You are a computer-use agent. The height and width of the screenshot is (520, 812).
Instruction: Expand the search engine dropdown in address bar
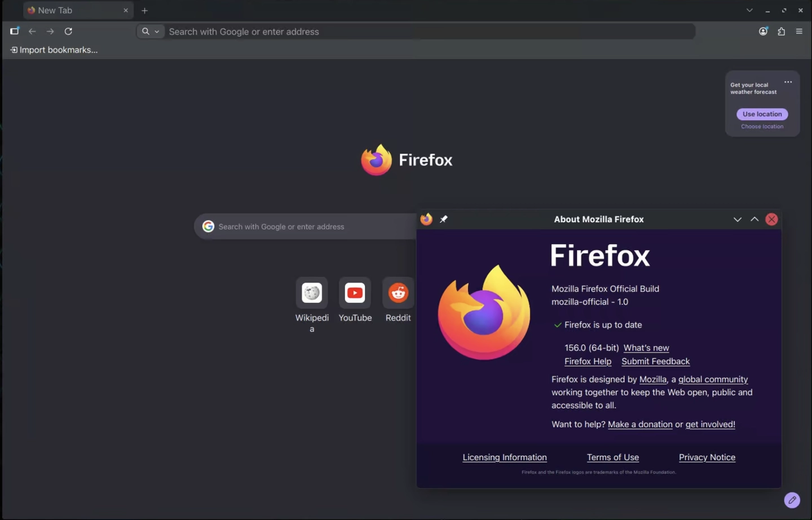(x=151, y=32)
